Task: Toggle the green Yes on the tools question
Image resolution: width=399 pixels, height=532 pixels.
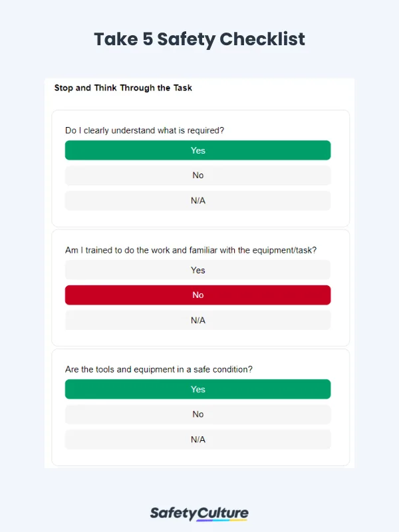Action: [198, 389]
